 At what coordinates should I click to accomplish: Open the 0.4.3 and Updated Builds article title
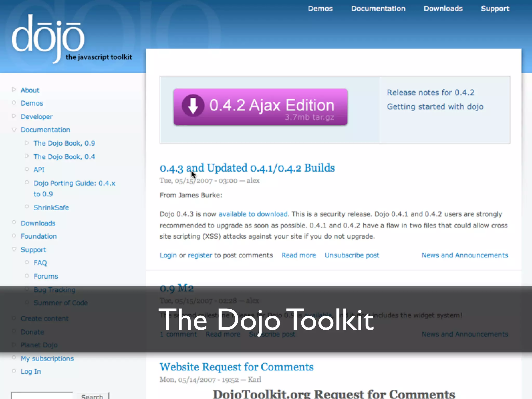(x=247, y=168)
